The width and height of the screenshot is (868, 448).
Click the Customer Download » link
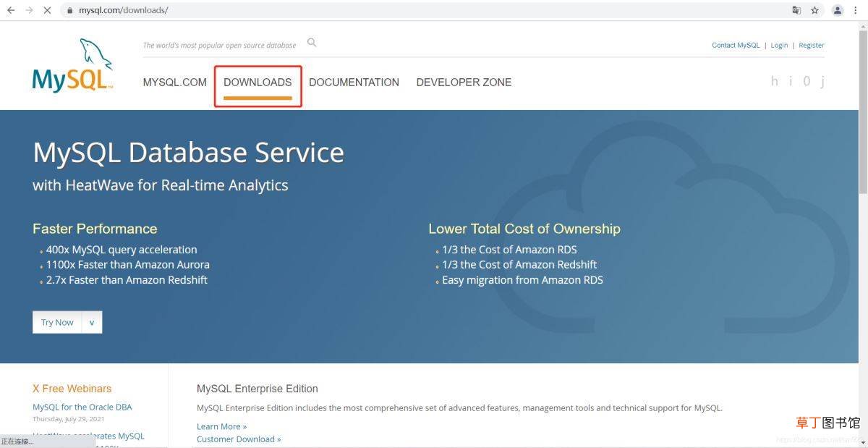(x=239, y=439)
